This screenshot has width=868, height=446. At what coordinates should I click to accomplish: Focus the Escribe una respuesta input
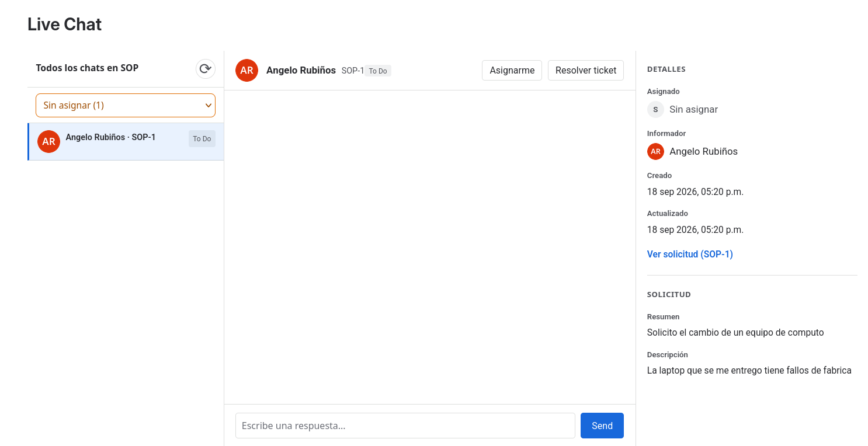[x=405, y=426]
